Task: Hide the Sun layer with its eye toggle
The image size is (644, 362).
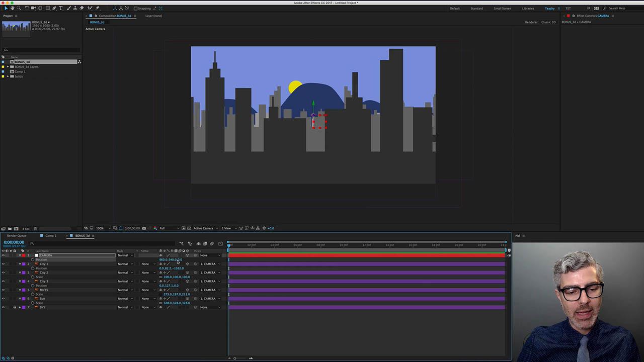Action: click(x=3, y=298)
